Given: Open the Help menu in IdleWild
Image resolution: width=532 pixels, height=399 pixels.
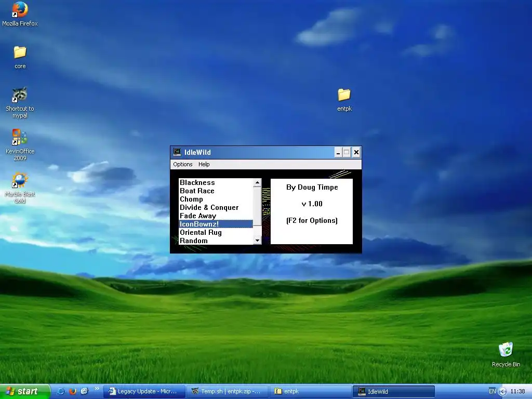Looking at the screenshot, I should pos(204,164).
